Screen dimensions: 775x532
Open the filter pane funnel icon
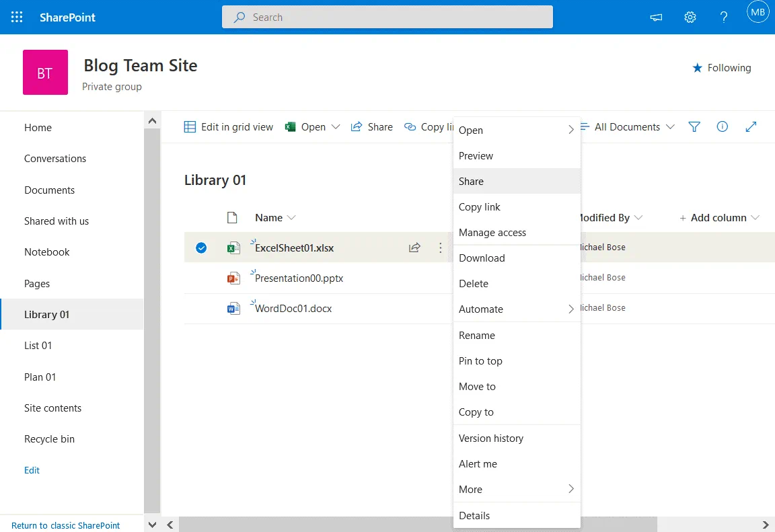(694, 126)
